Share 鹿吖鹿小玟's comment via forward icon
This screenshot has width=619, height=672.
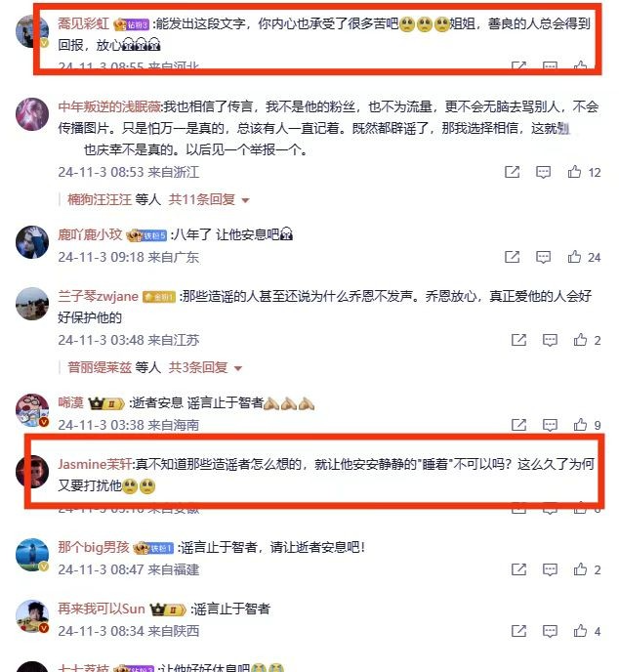(x=513, y=257)
